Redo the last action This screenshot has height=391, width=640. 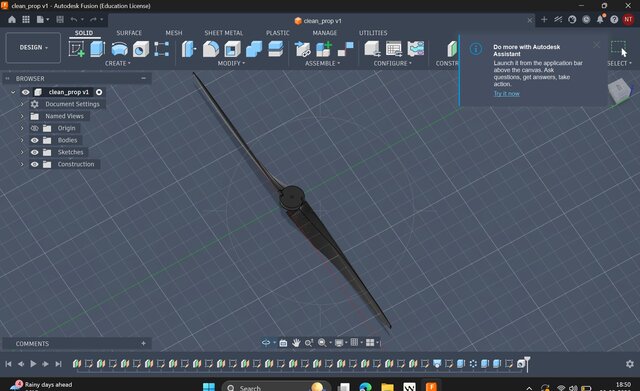click(x=93, y=19)
